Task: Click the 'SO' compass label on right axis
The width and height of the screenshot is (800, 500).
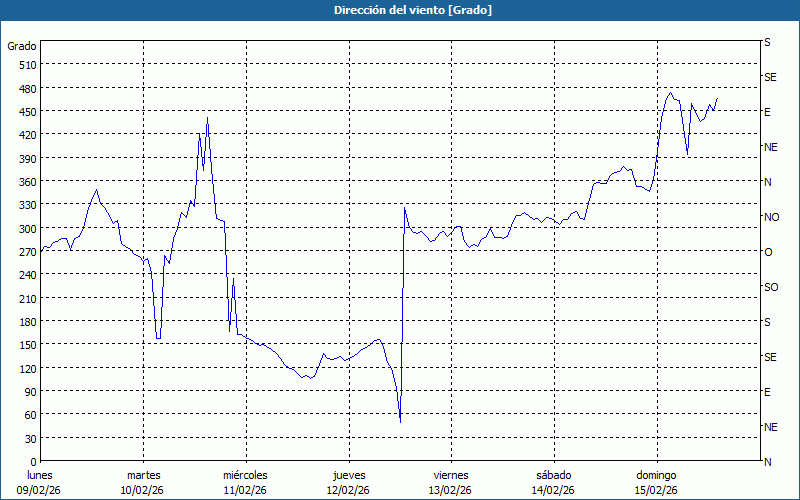Action: click(x=771, y=287)
